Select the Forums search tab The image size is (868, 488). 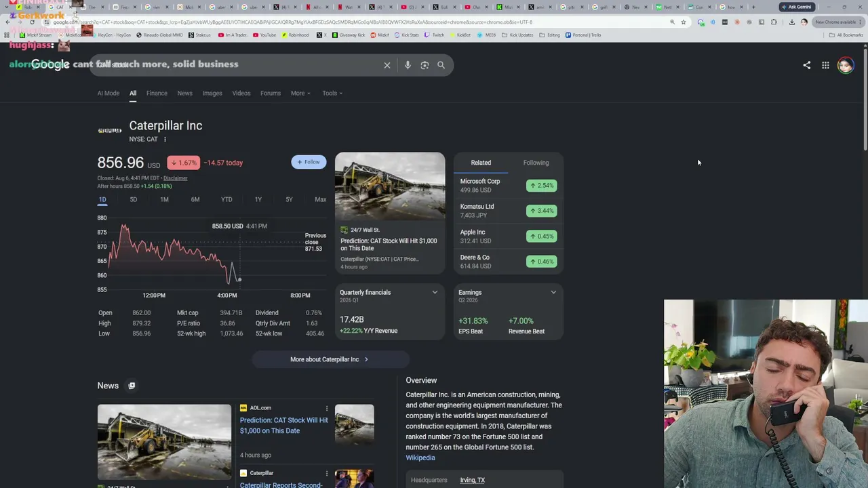pos(271,94)
